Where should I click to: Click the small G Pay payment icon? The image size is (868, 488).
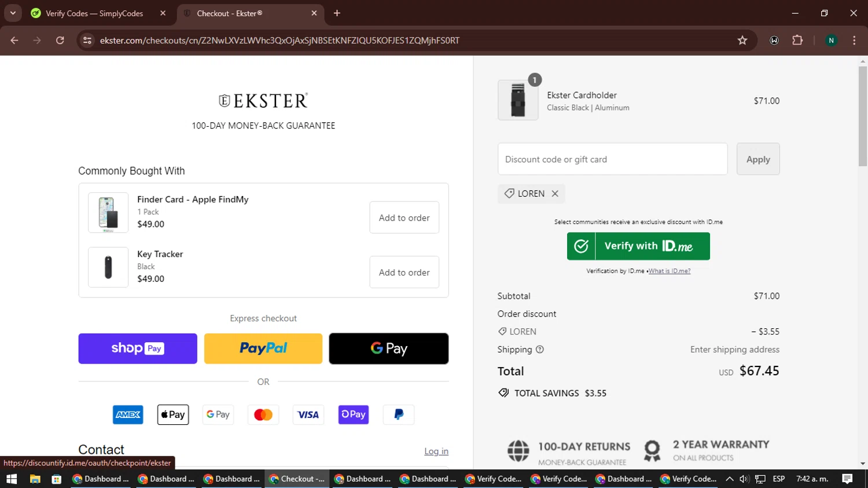[x=218, y=414]
